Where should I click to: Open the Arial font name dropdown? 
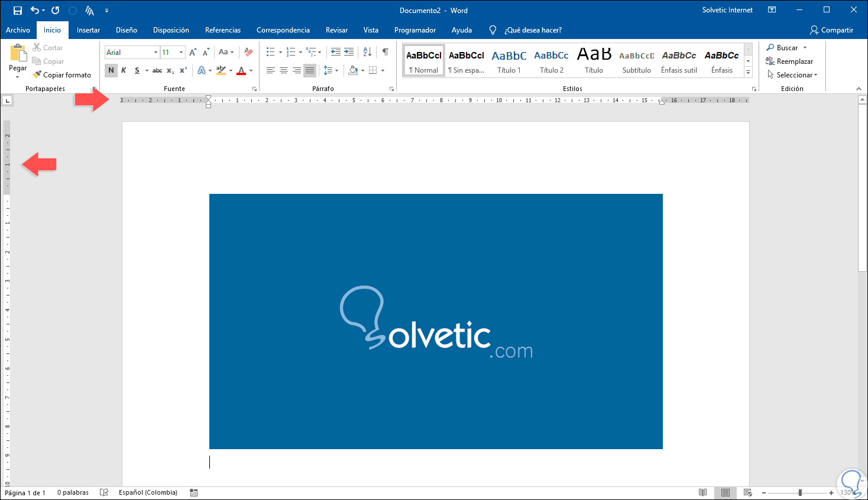[156, 53]
